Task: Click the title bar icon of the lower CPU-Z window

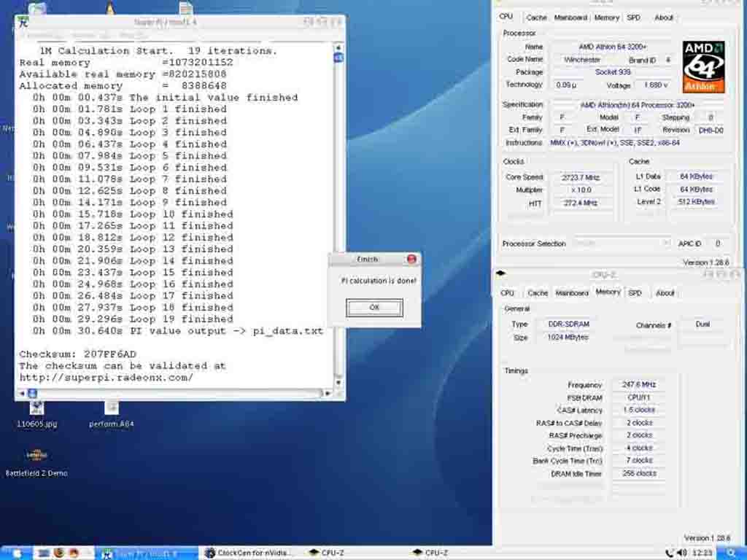Action: point(500,273)
